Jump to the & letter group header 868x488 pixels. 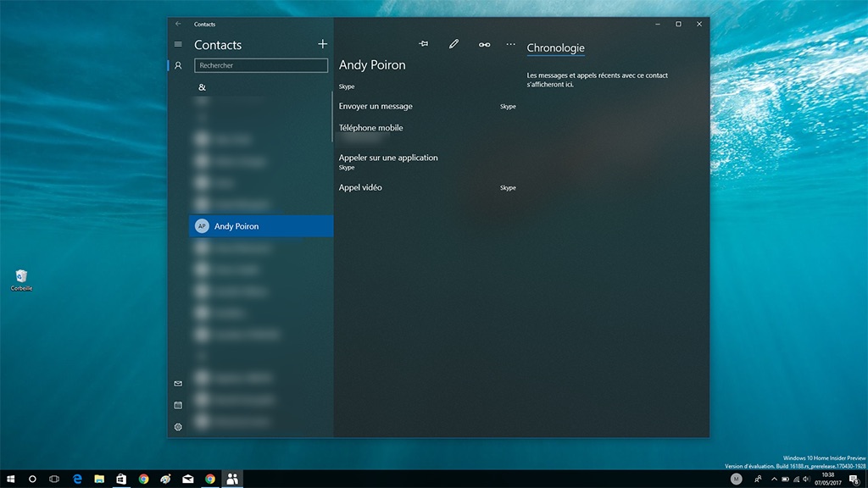202,87
